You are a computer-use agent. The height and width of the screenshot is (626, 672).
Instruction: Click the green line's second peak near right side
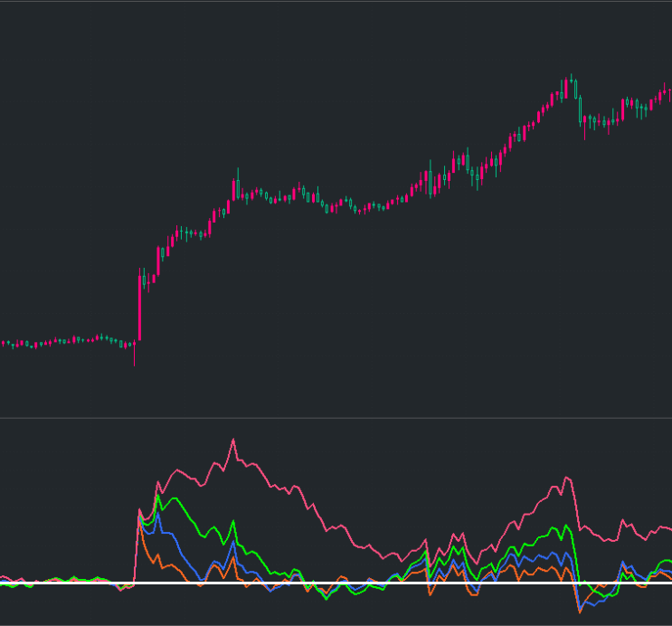(x=565, y=526)
